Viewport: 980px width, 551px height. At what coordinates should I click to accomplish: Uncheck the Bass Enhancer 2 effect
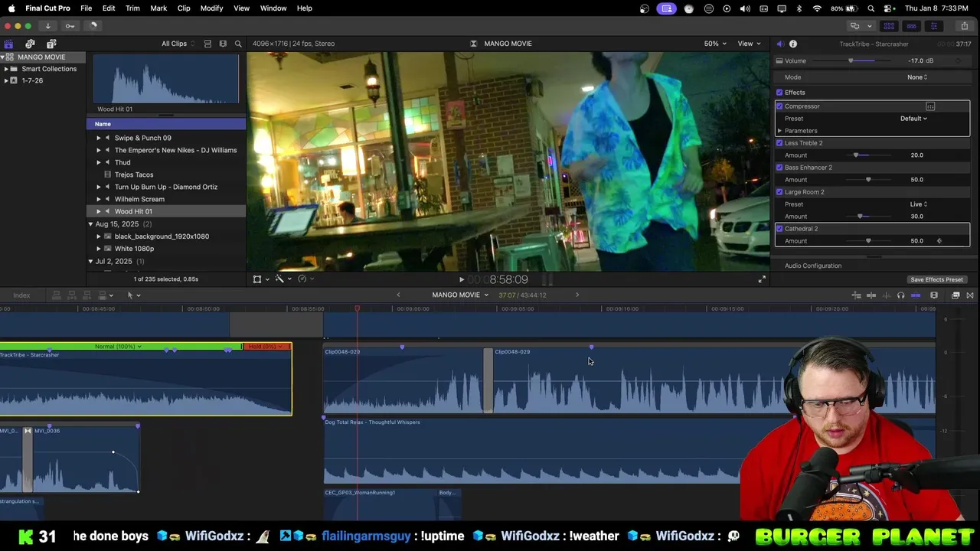click(x=779, y=168)
